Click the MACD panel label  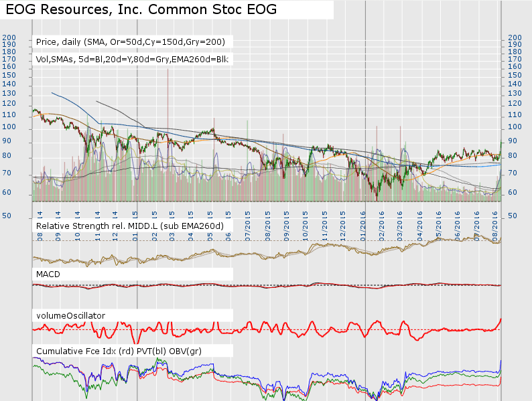pos(48,274)
